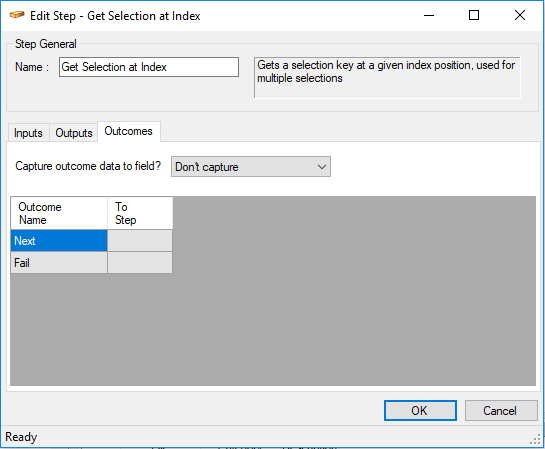Click the To Step cell for Fail
Screen dimensions: 545x449
click(x=140, y=262)
